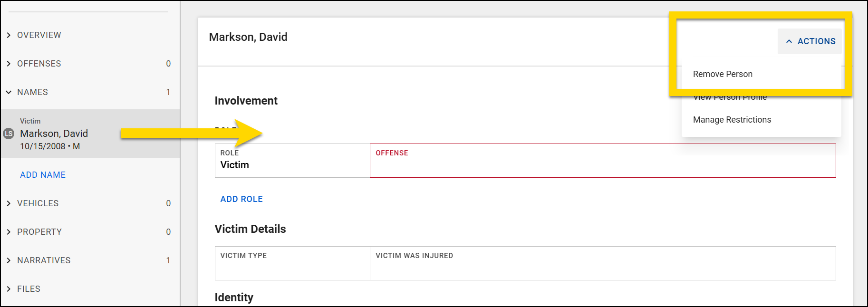Select Remove Person from the Actions menu
Screen dimensions: 868x307
(x=723, y=74)
